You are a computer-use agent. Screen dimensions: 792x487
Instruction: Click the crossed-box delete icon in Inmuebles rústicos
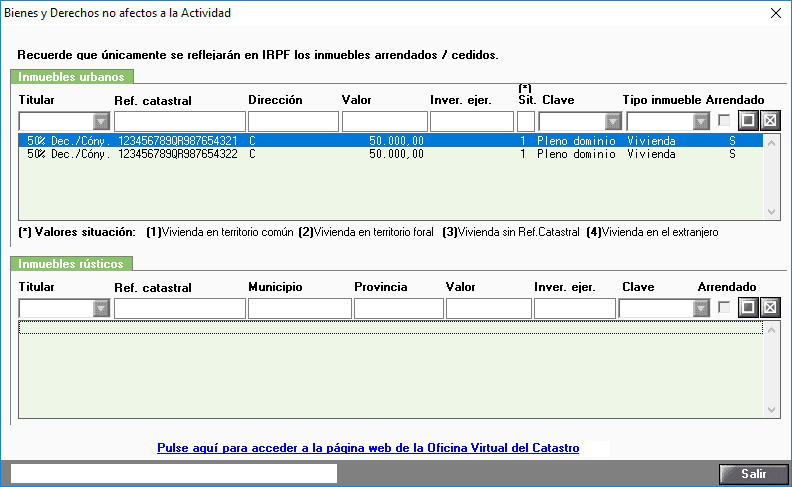pyautogui.click(x=770, y=308)
